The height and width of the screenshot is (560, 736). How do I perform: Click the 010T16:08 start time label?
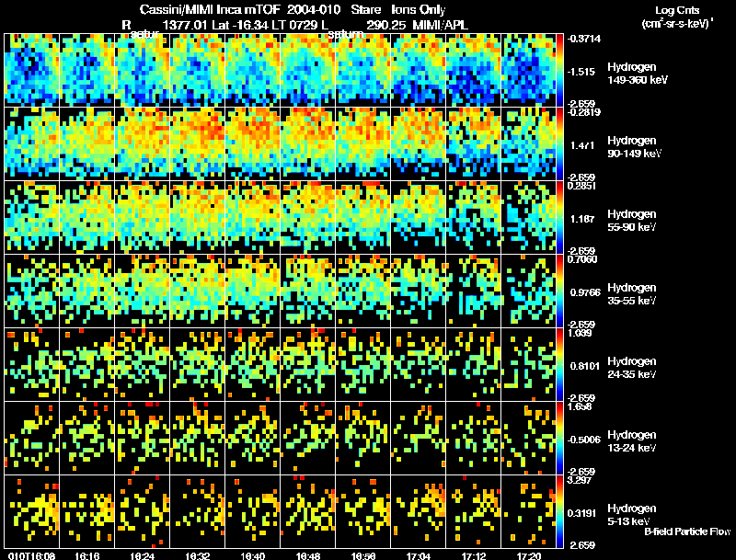[32, 555]
